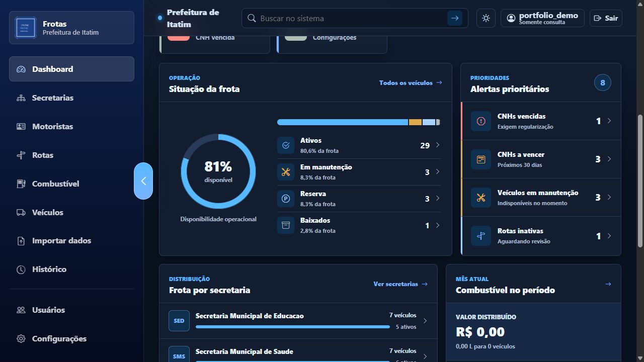Select Rotas in the sidebar
This screenshot has width=644, height=362.
point(71,155)
